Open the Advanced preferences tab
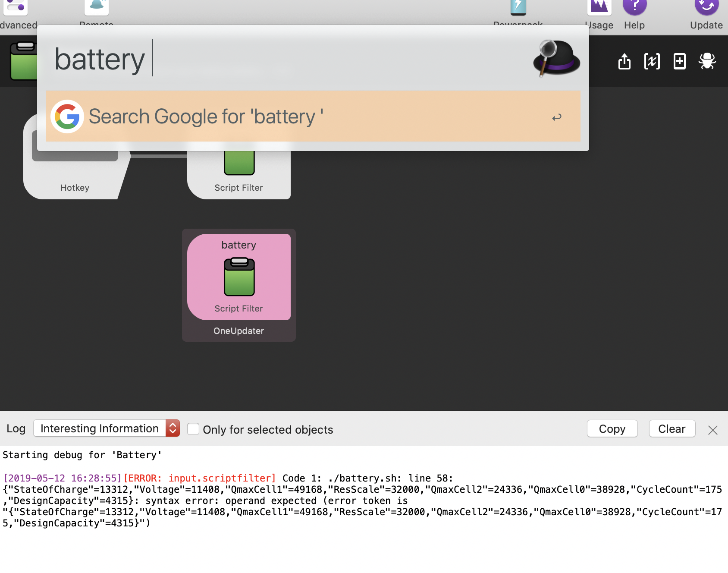Viewport: 728px width, 573px height. coord(17,15)
